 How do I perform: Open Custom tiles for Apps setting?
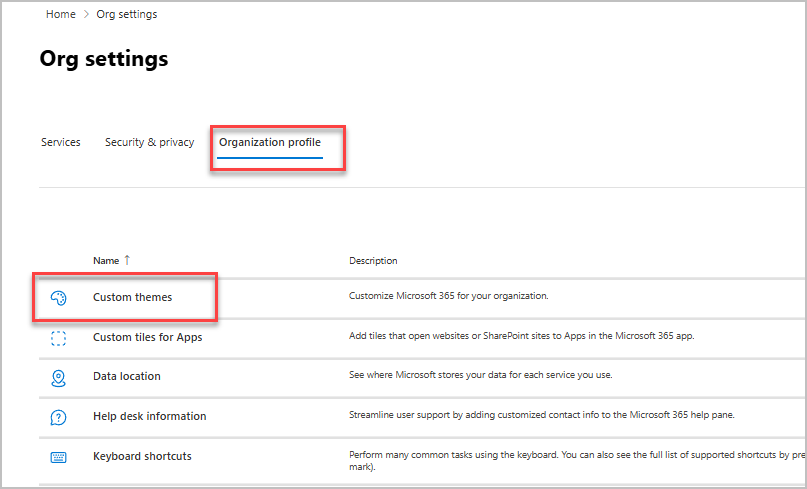pos(147,337)
